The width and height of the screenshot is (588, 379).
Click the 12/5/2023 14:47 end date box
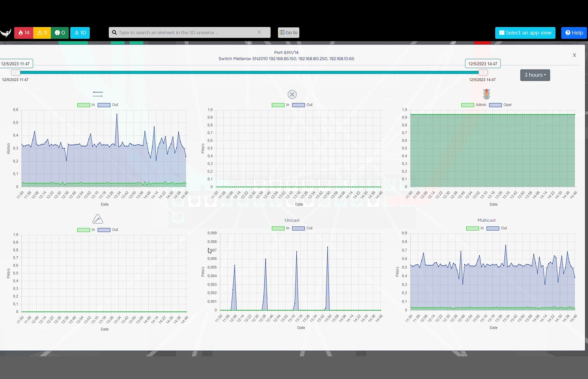482,64
